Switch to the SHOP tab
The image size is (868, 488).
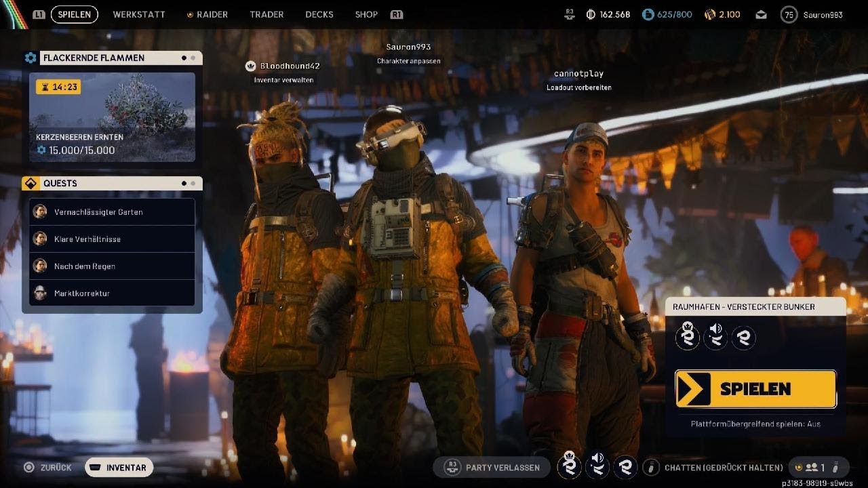click(366, 14)
